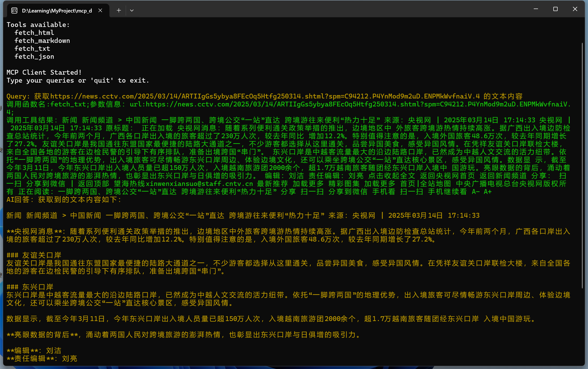Maximize the terminal window
Viewport: 588px width, 369px height.
click(x=555, y=9)
